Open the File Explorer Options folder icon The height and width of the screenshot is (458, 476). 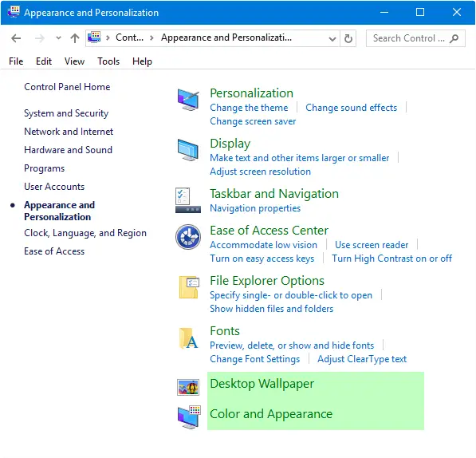(x=189, y=287)
